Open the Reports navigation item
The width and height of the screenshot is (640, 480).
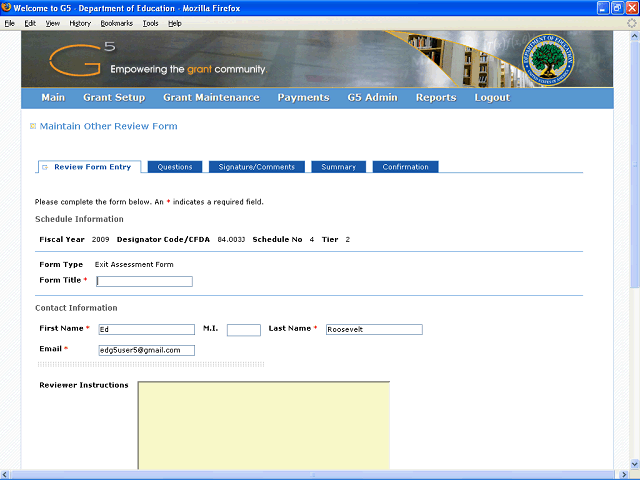pyautogui.click(x=436, y=98)
